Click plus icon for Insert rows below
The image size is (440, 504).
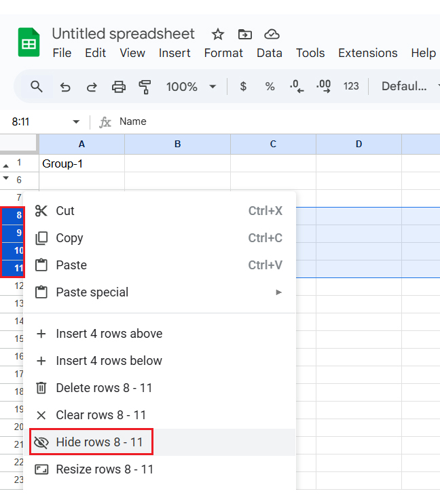pyautogui.click(x=41, y=361)
